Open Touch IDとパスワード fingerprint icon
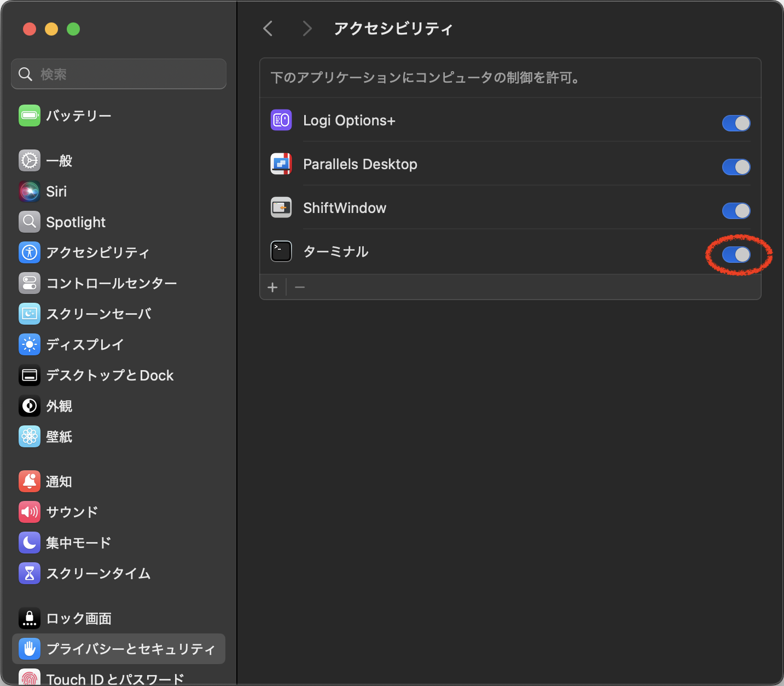Screen dimensions: 784x686 30,677
